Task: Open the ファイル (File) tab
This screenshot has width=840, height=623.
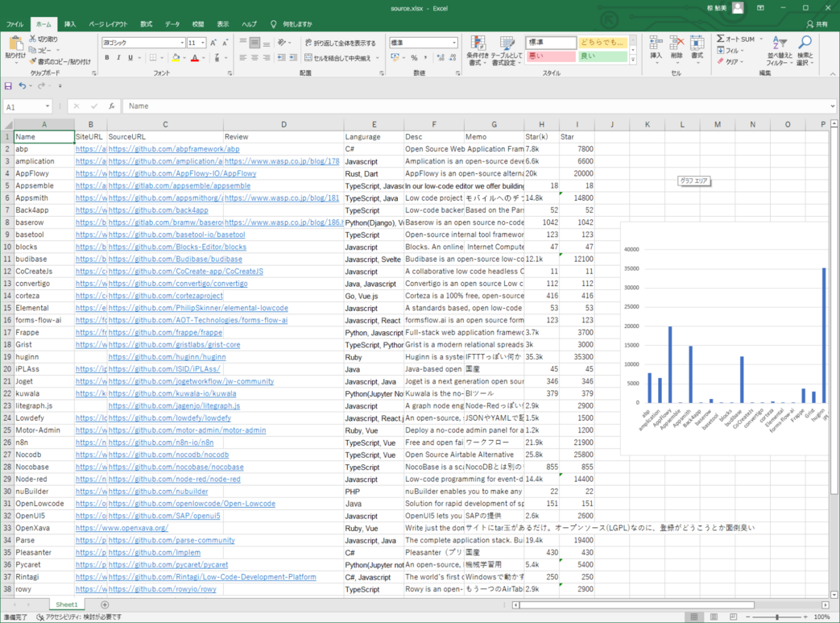Action: [x=14, y=24]
